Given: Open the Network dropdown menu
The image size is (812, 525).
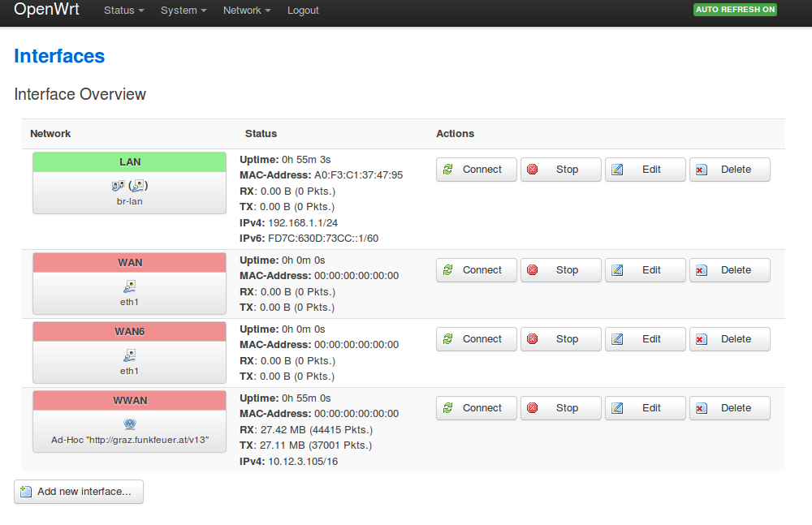Looking at the screenshot, I should pos(247,11).
